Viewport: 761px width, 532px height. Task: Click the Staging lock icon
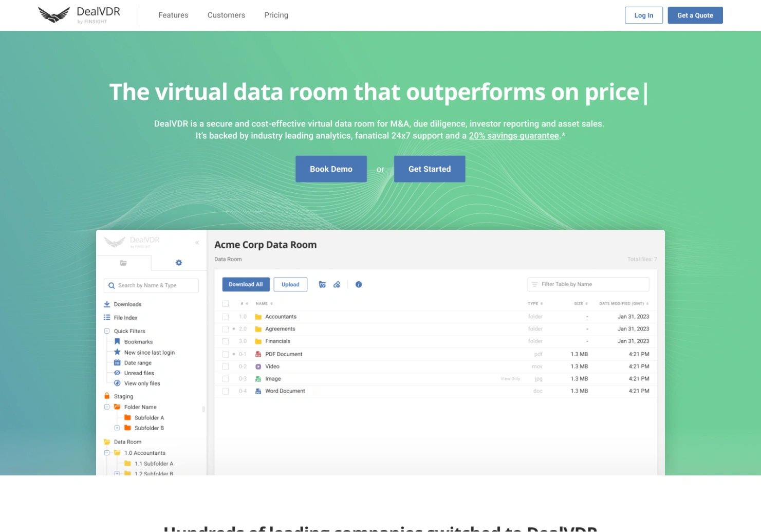point(107,396)
